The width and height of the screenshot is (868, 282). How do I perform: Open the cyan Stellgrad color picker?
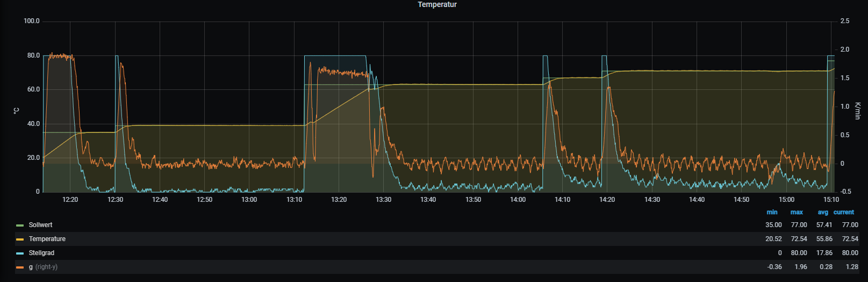point(20,253)
